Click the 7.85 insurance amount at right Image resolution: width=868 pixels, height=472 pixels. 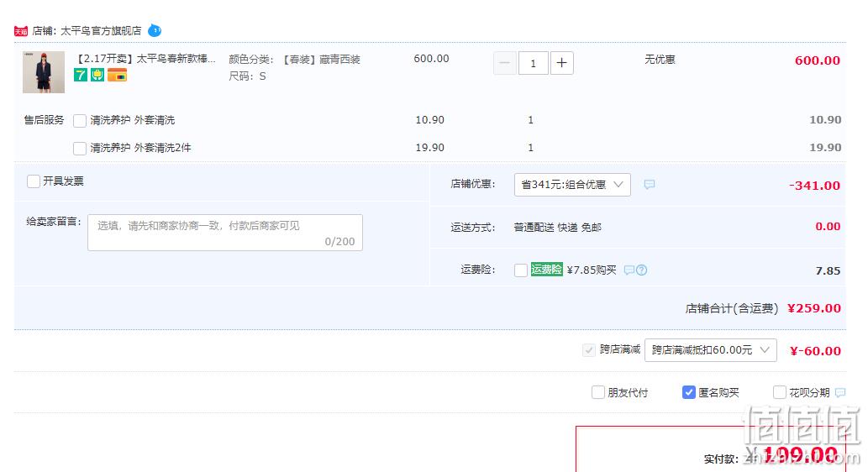(x=828, y=270)
